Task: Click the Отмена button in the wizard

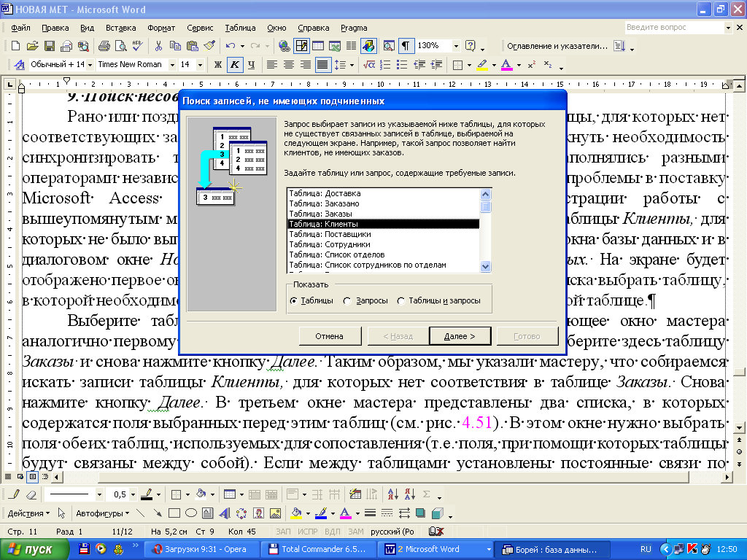Action: coord(329,336)
